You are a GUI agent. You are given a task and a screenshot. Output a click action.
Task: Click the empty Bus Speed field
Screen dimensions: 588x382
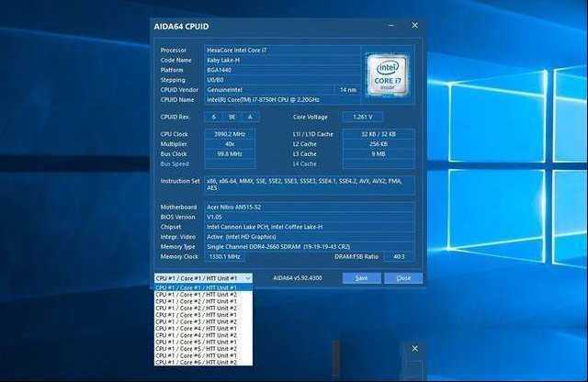point(230,163)
